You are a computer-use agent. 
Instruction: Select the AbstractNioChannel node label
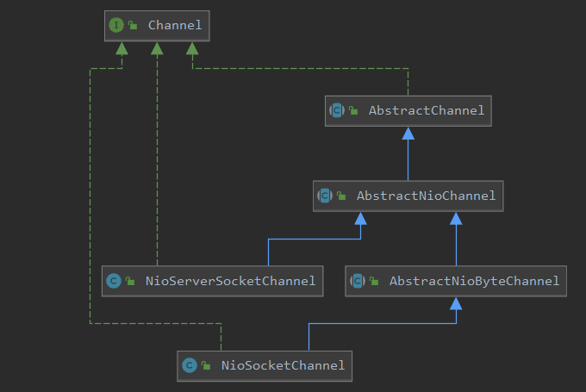click(426, 196)
